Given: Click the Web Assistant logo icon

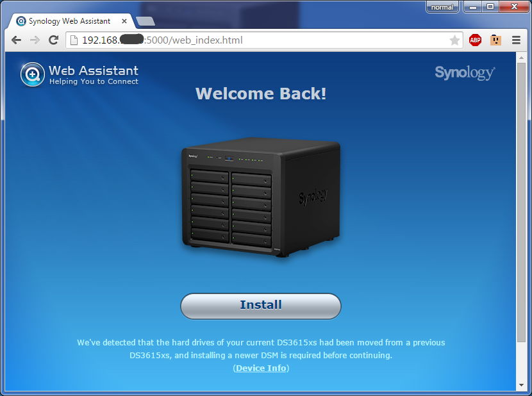Looking at the screenshot, I should point(32,74).
